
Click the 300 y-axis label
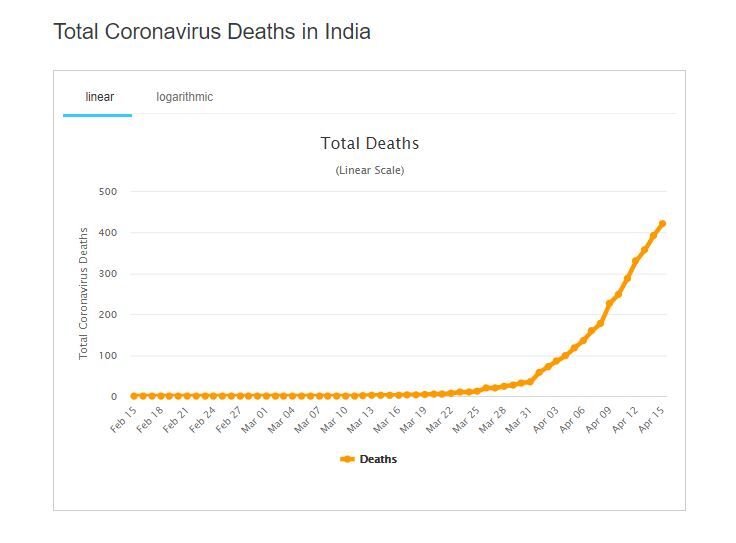point(107,274)
